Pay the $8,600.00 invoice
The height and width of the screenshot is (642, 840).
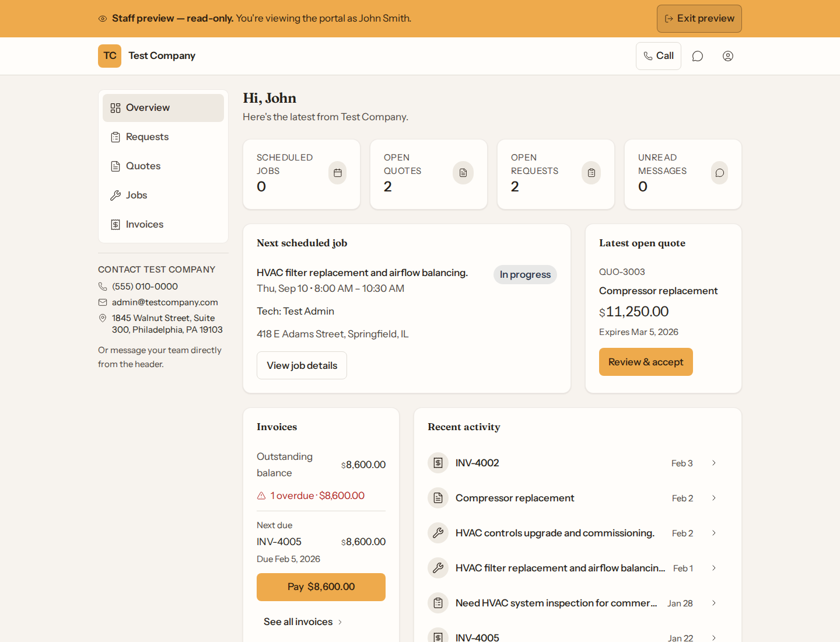coord(321,587)
